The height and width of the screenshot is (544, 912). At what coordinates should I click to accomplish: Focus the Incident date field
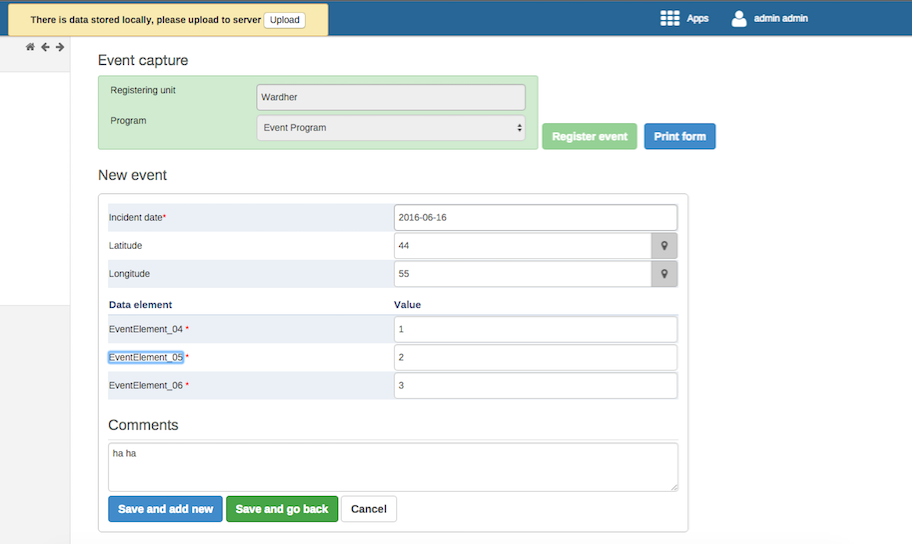(x=535, y=217)
